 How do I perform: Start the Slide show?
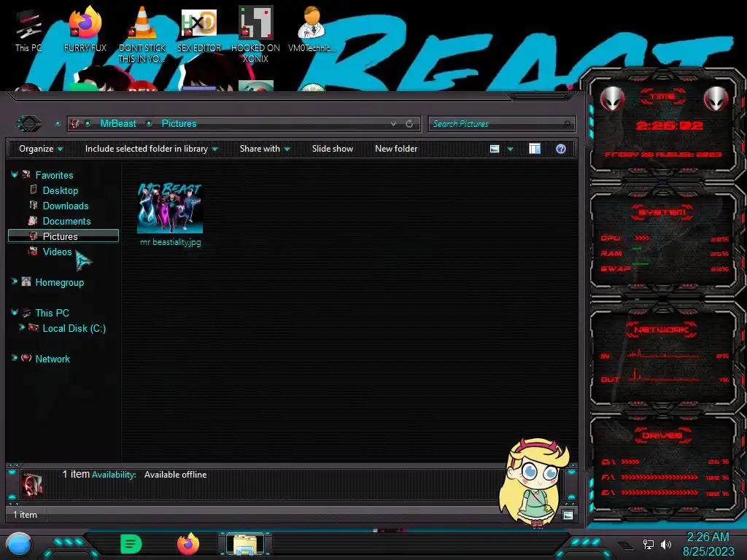pyautogui.click(x=333, y=149)
